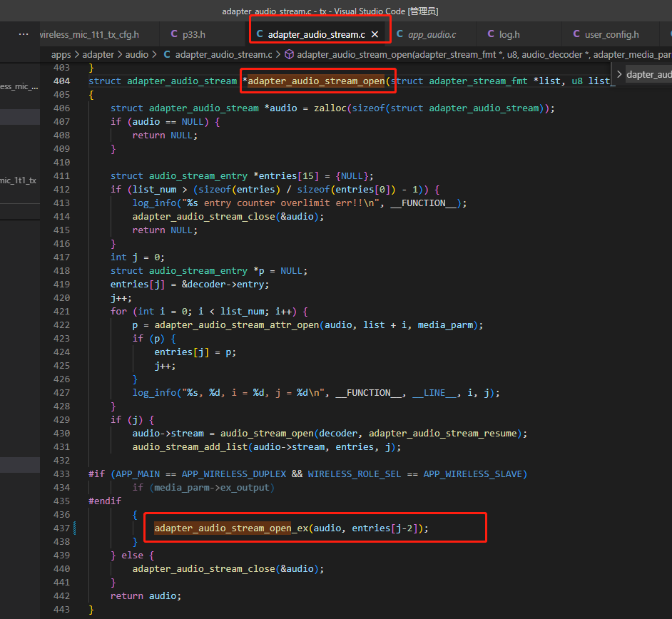The height and width of the screenshot is (619, 672).
Task: Close the adapter_audio_stream.c tab
Action: [x=375, y=34]
